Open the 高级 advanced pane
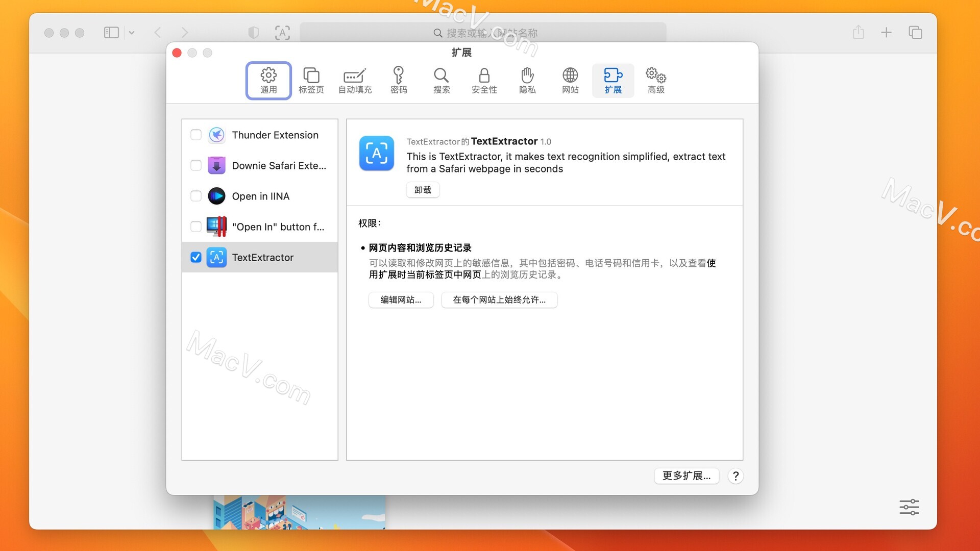The width and height of the screenshot is (980, 551). point(656,81)
